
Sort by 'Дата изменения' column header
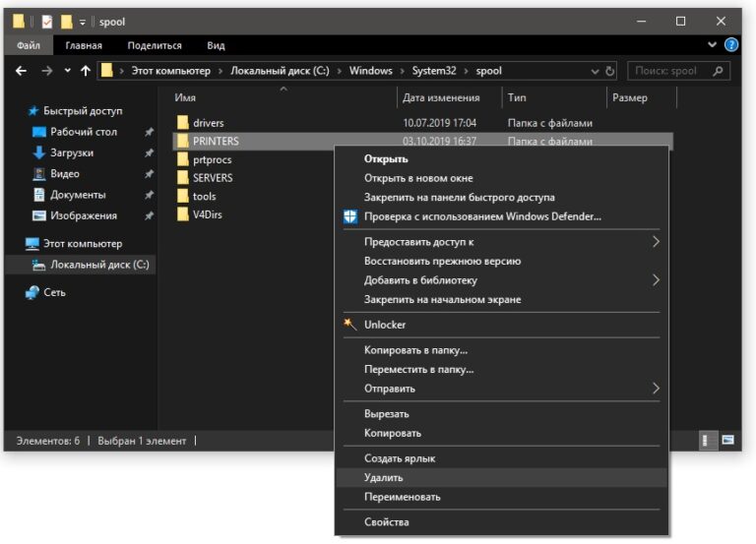click(441, 97)
